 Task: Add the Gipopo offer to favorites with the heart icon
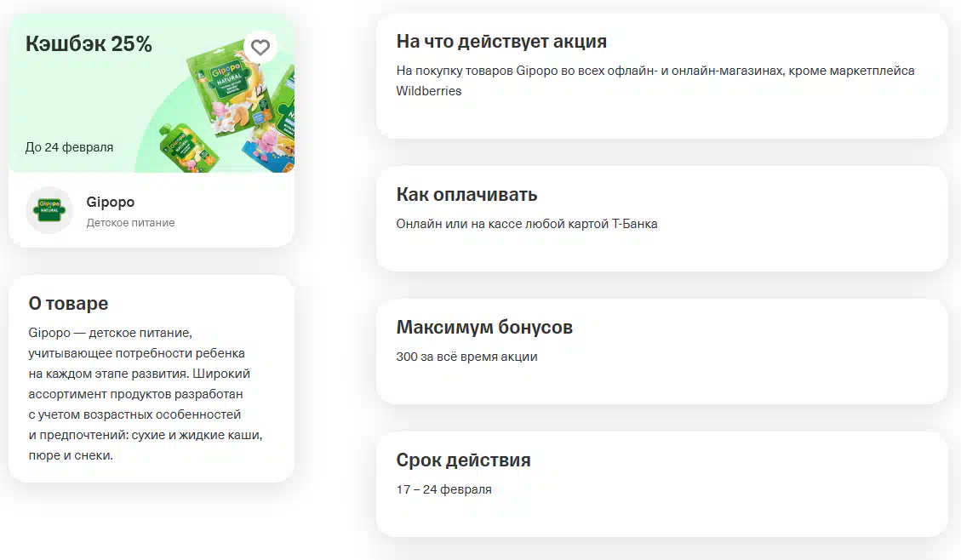[260, 48]
